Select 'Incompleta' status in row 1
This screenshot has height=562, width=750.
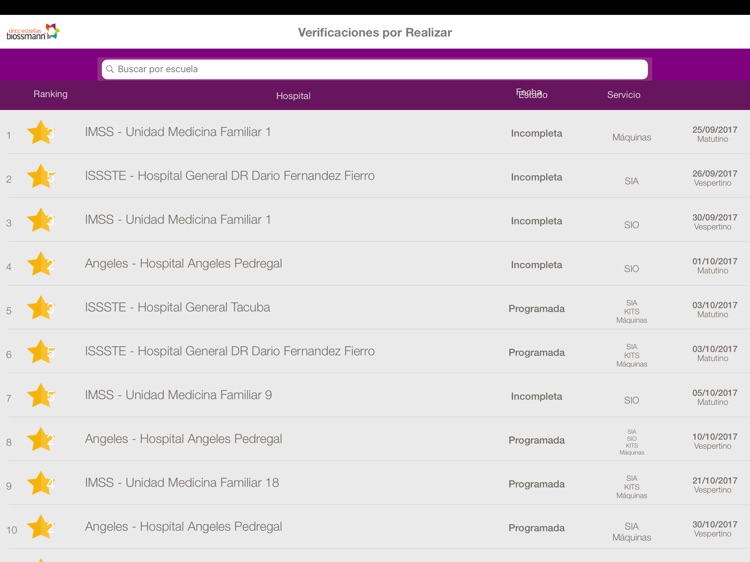pyautogui.click(x=537, y=133)
